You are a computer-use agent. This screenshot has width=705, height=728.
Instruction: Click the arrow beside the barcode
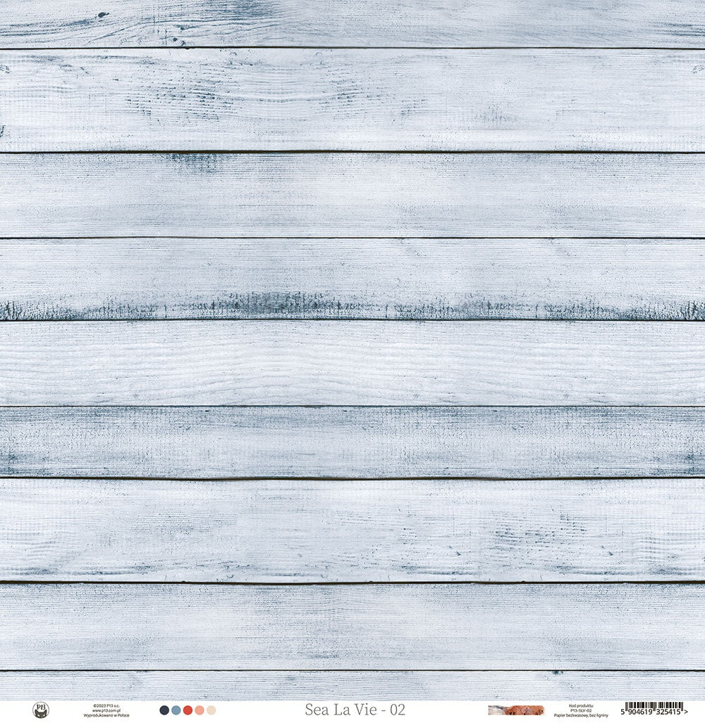coord(687,710)
